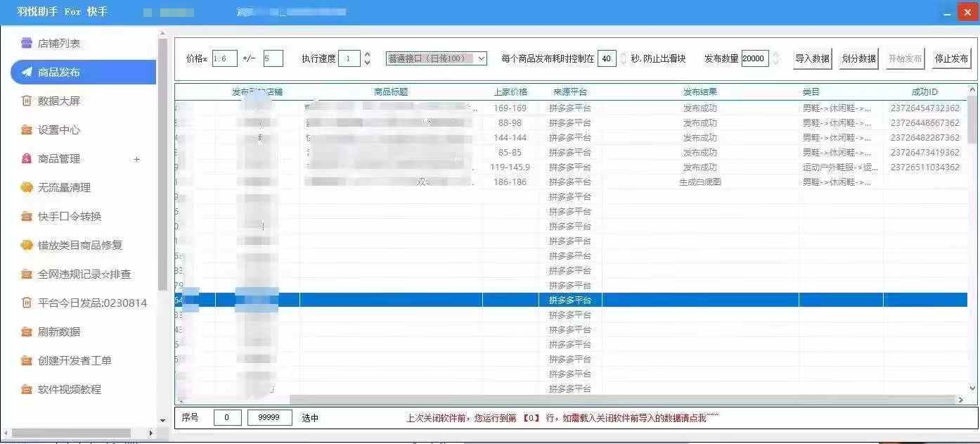Expand 商品管理 with the plus sign
This screenshot has height=444, width=980.
point(136,159)
